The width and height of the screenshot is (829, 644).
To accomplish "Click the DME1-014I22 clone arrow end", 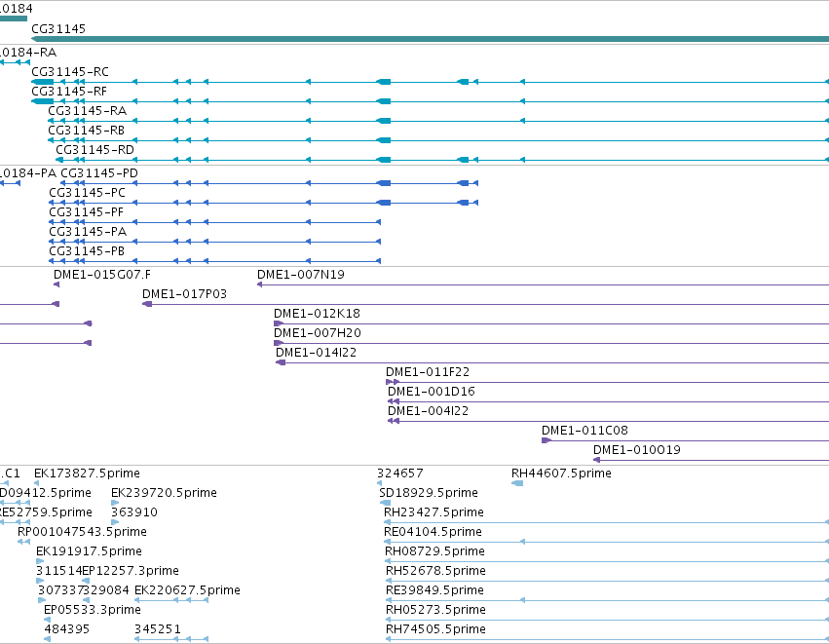I will coord(281,362).
